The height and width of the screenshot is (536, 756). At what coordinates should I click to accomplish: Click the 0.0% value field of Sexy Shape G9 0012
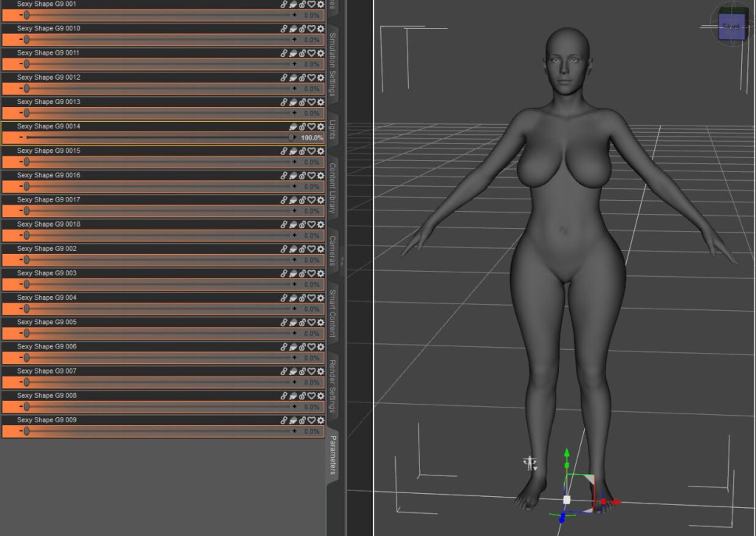pos(312,89)
